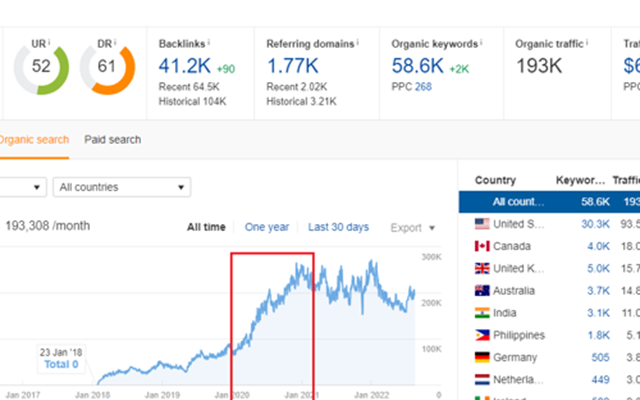640x400 pixels.
Task: Click the Canada flag icon
Action: tap(482, 246)
